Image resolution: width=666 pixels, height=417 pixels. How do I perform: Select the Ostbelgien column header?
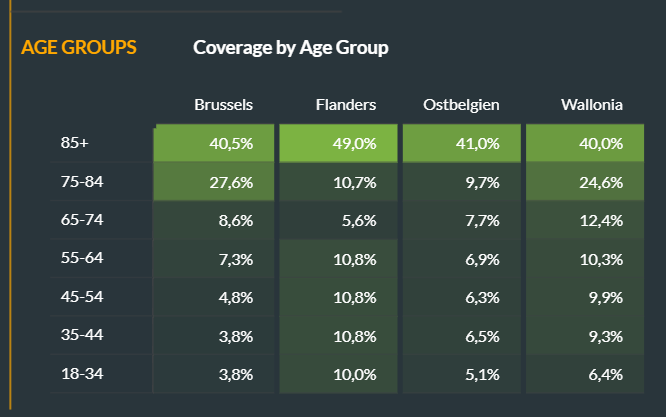(x=461, y=104)
